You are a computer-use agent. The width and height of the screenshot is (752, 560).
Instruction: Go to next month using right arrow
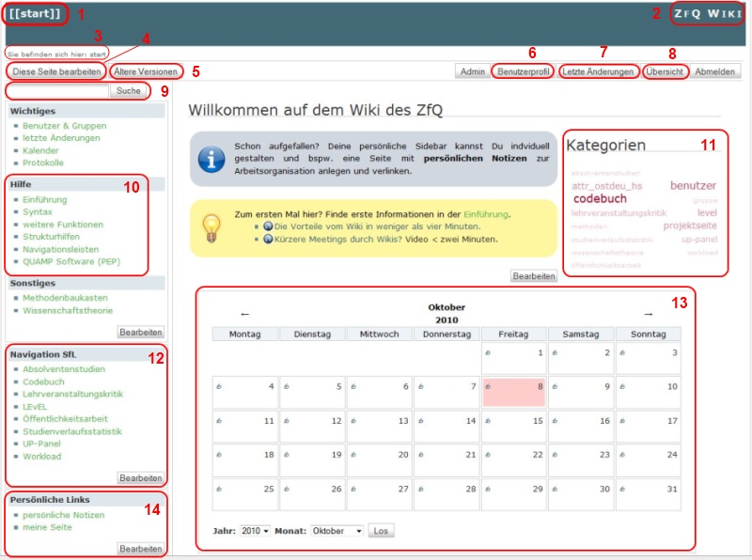pyautogui.click(x=647, y=314)
